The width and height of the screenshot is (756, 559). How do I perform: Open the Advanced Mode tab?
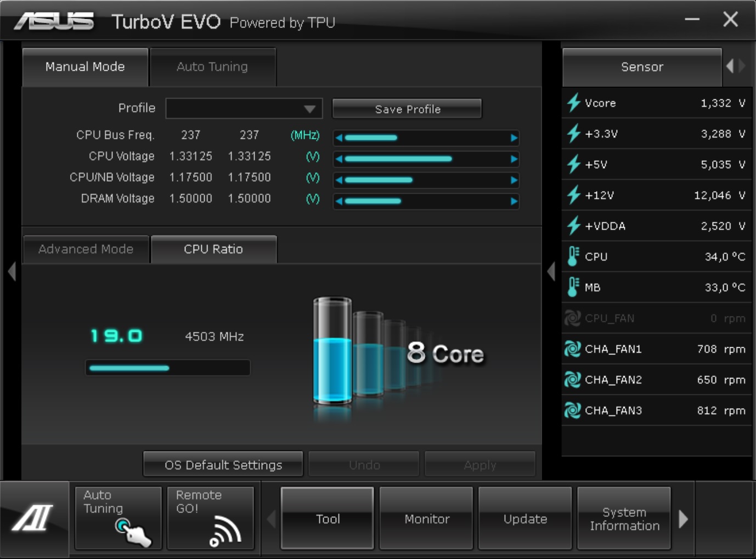[86, 249]
